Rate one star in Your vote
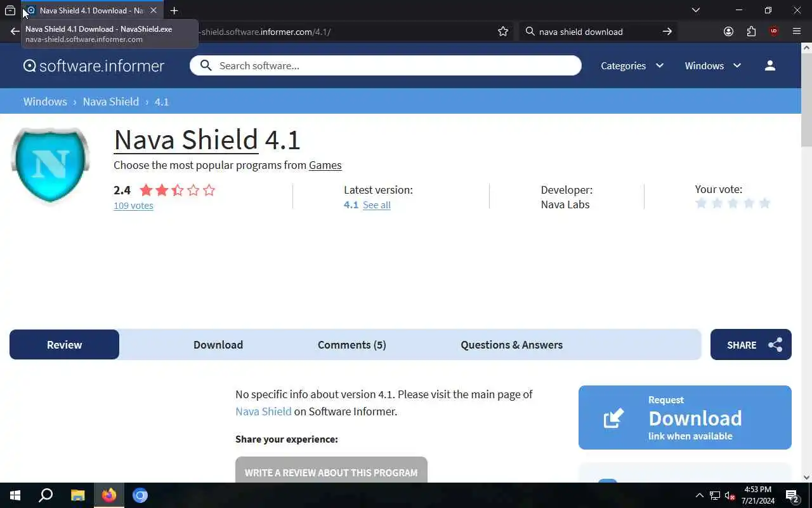The width and height of the screenshot is (812, 508). (701, 203)
